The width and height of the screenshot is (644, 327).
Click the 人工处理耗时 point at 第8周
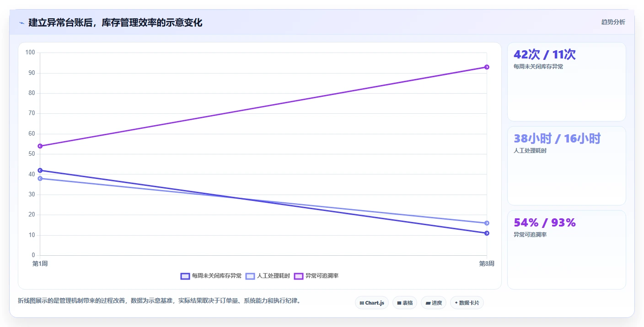click(x=487, y=223)
